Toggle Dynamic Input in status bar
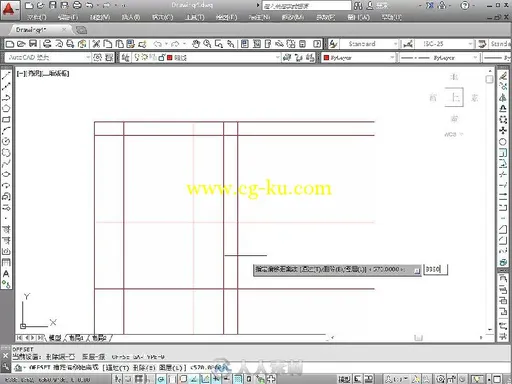The width and height of the screenshot is (512, 384). click(216, 379)
